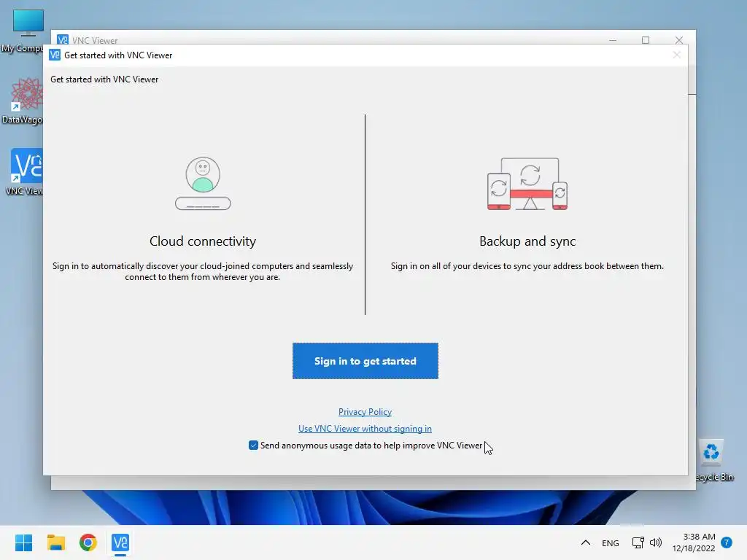Screen dimensions: 747x560
Task: Launch Google Chrome from the taskbar
Action: (88, 542)
